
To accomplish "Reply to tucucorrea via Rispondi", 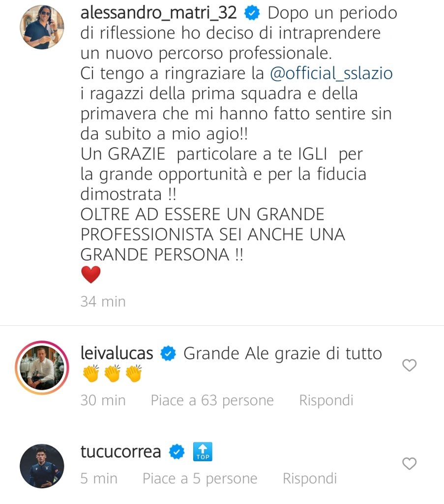I will tap(310, 478).
